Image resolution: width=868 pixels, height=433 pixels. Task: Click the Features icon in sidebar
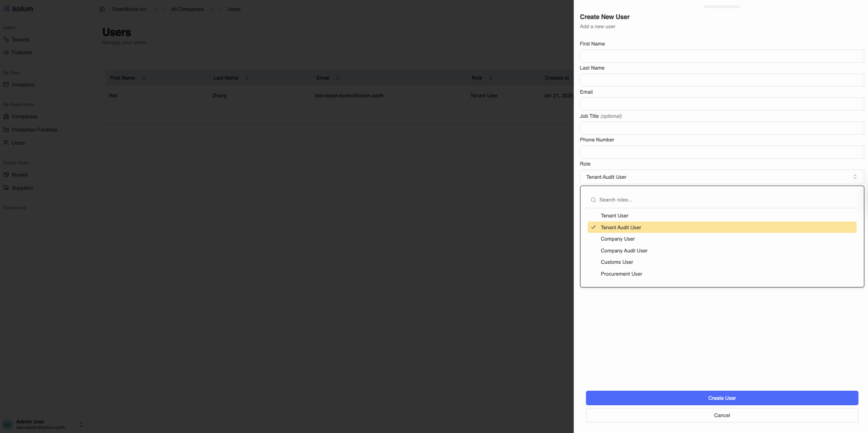point(6,52)
